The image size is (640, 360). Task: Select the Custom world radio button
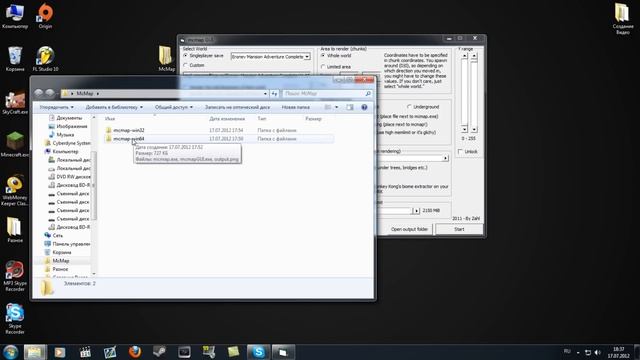185,65
